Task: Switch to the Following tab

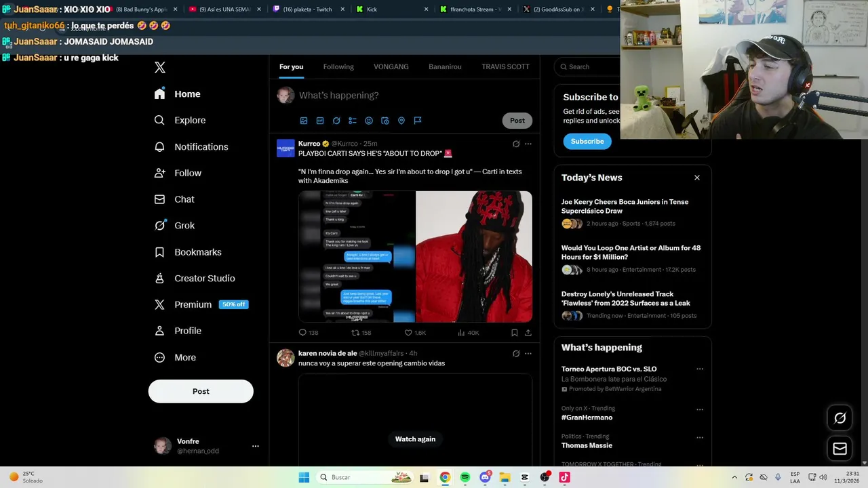Action: [x=338, y=66]
